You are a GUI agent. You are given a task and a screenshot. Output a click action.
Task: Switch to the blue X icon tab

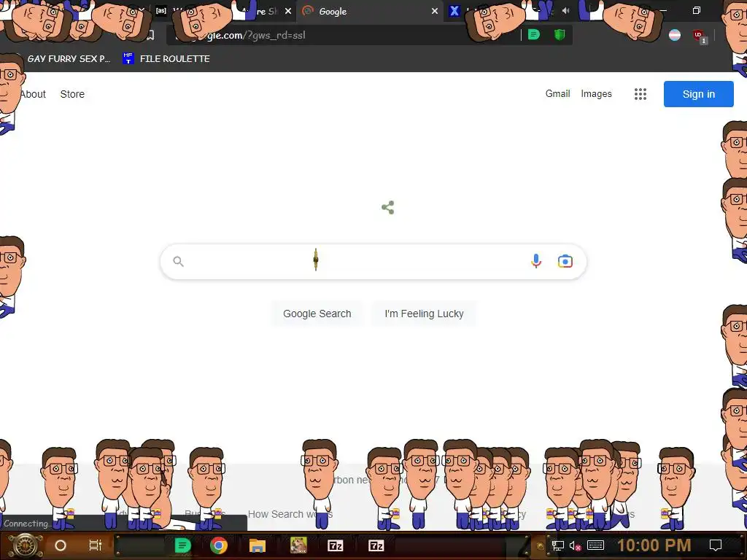[454, 11]
